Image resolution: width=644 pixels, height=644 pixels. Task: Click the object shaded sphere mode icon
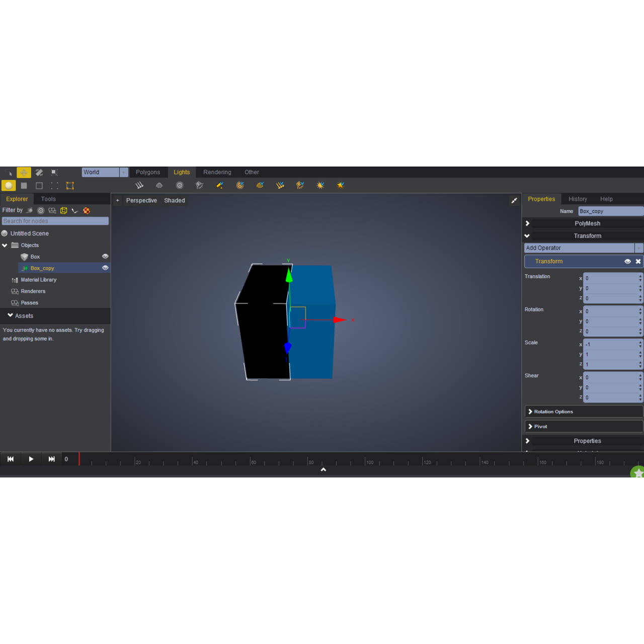coord(9,186)
